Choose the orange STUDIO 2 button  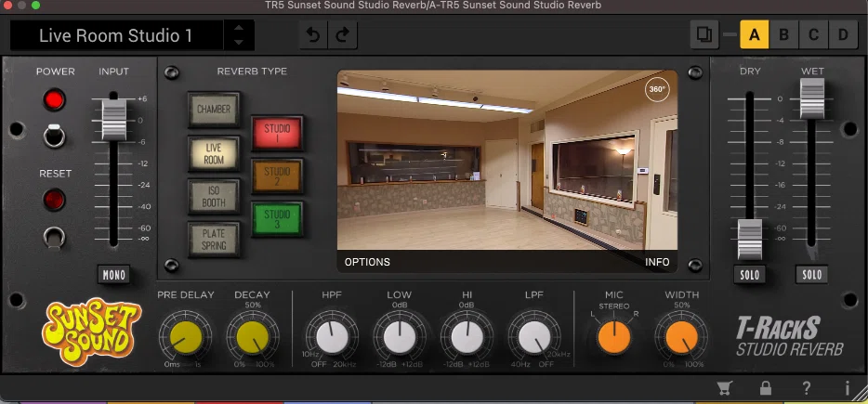pos(277,176)
